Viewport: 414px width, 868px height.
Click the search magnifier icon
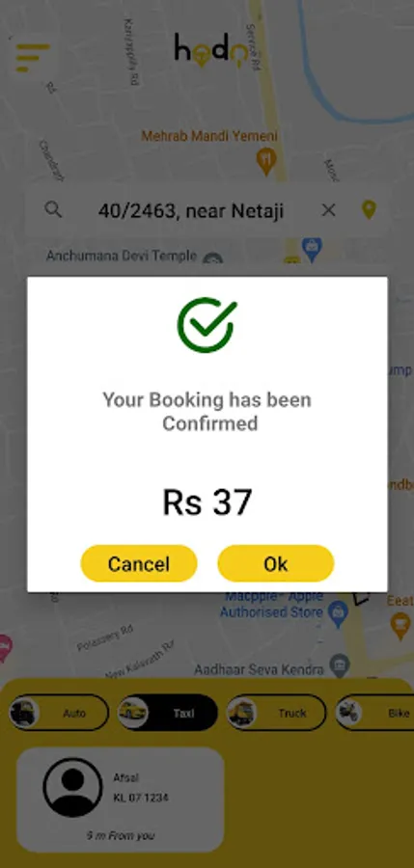coord(53,210)
